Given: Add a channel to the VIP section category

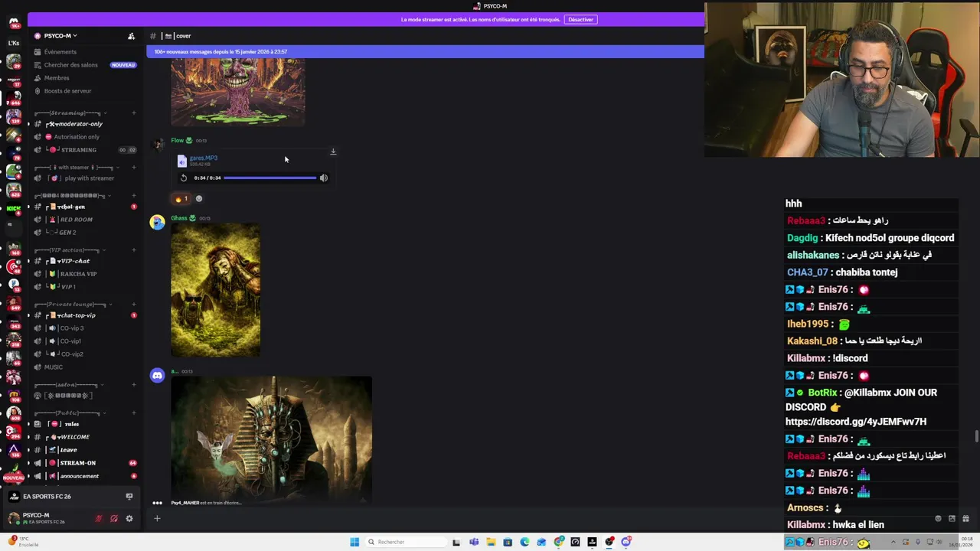Looking at the screenshot, I should (133, 250).
